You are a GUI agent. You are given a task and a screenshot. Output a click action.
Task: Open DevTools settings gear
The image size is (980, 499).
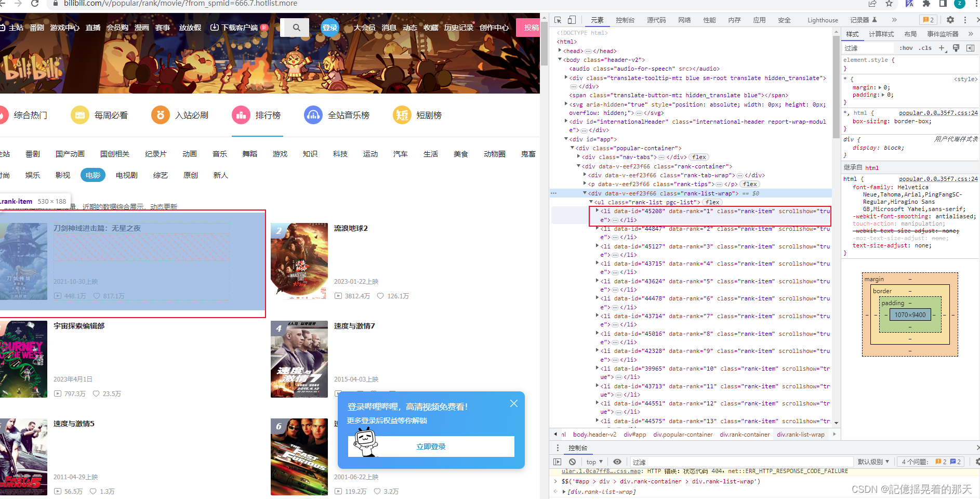pyautogui.click(x=950, y=20)
